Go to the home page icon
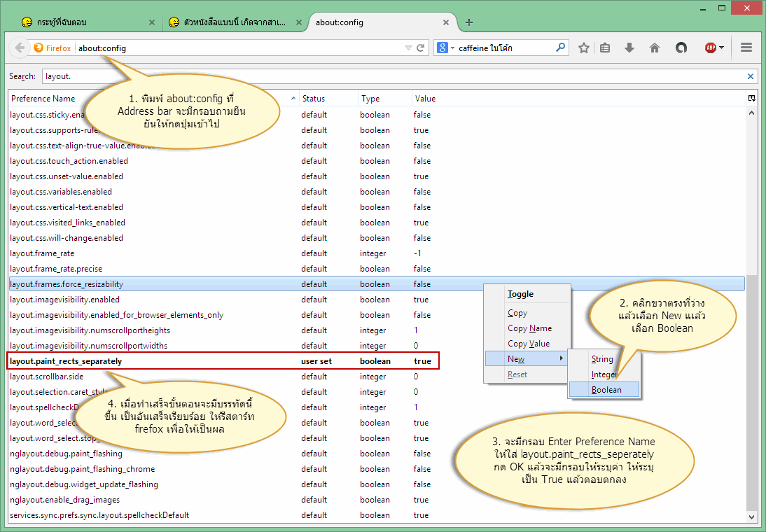This screenshot has width=766, height=532. (655, 48)
